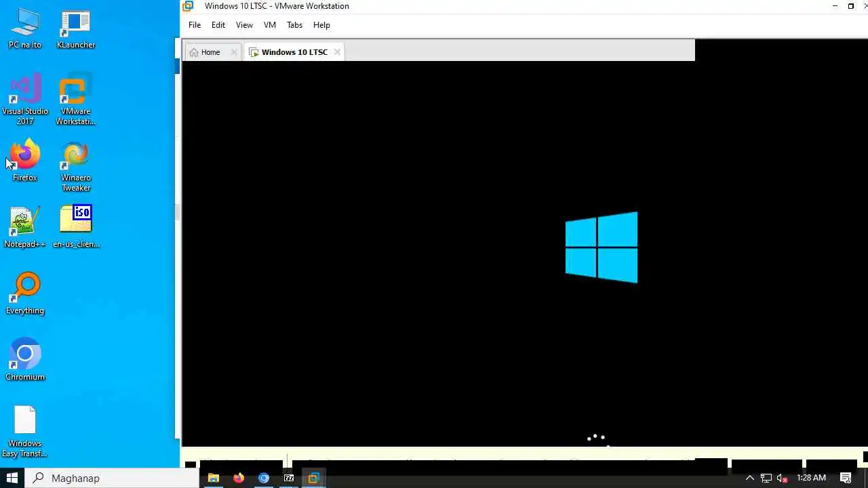
Task: Show hidden system tray icons
Action: point(750,478)
